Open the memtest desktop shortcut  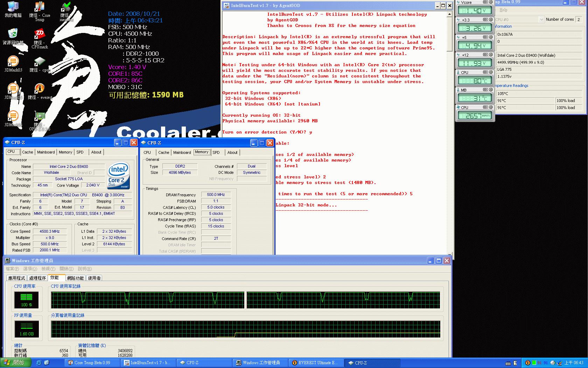66,12
